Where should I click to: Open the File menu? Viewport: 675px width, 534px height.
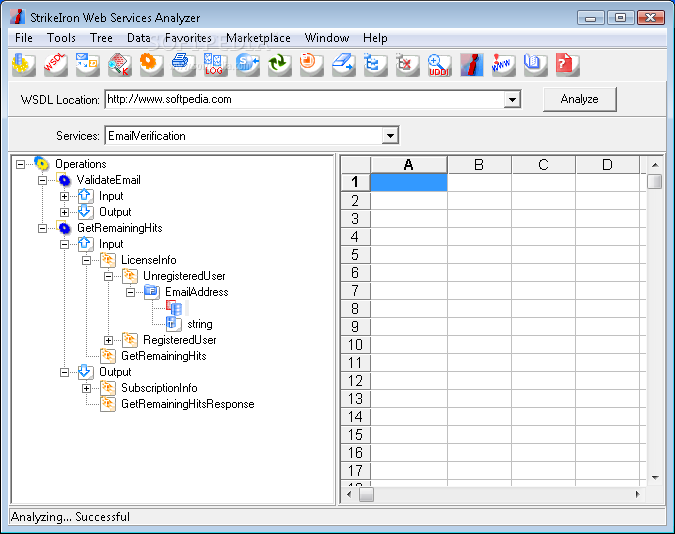point(24,38)
